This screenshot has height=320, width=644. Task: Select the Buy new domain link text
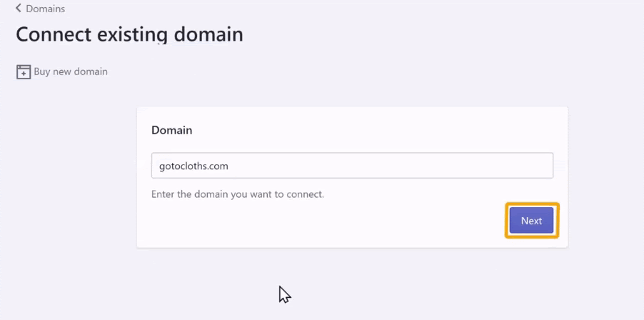71,71
